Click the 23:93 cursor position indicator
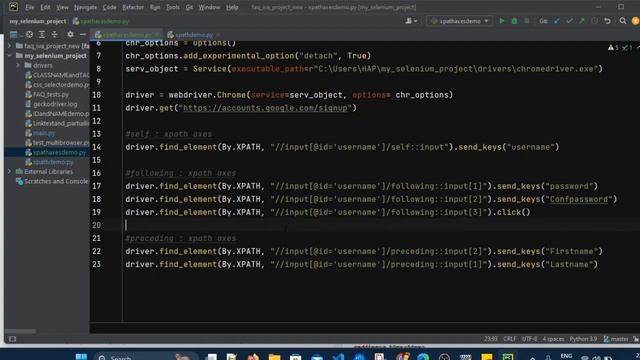This screenshot has height=360, width=640. click(491, 339)
